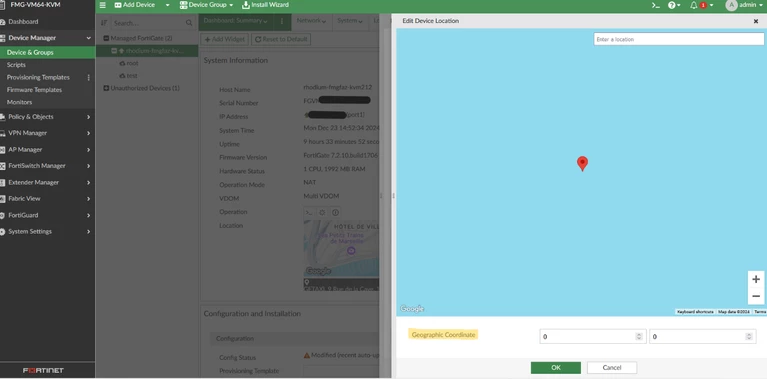Open the CLI console icon in top bar
This screenshot has height=379, width=767.
[x=655, y=5]
